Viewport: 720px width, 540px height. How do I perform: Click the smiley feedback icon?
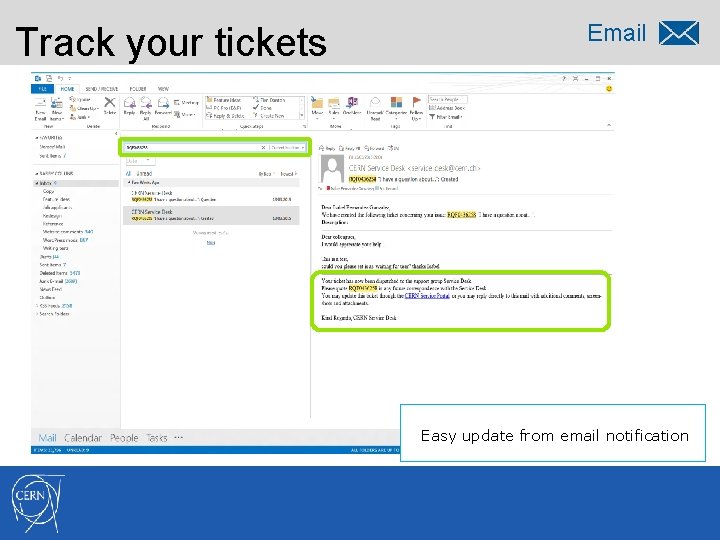[x=609, y=89]
